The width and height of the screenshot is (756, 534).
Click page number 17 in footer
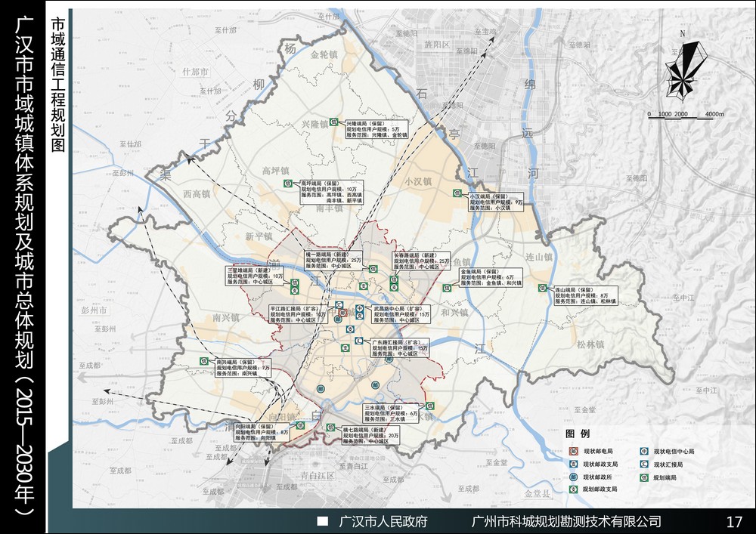pyautogui.click(x=733, y=521)
